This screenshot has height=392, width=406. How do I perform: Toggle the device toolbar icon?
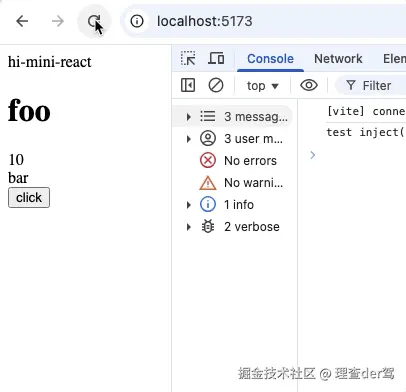[216, 59]
